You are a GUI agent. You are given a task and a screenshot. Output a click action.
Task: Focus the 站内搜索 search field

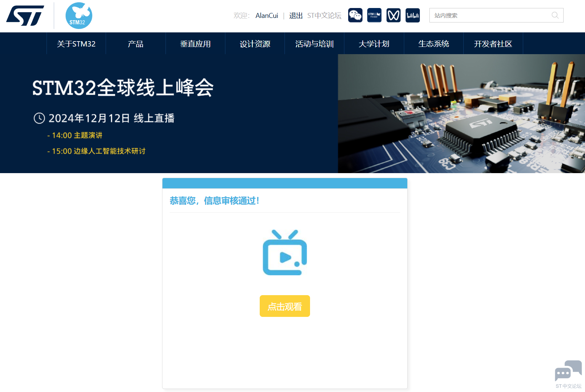pyautogui.click(x=497, y=15)
